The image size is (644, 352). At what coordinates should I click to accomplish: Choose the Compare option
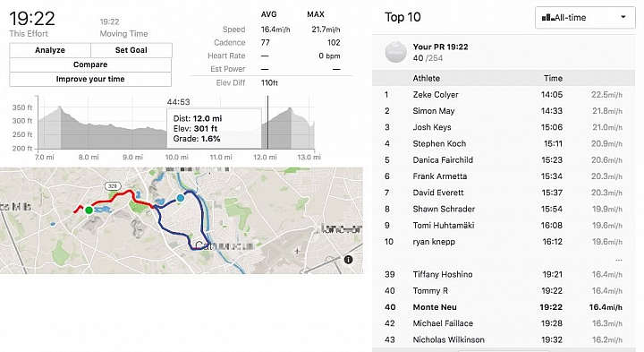90,64
